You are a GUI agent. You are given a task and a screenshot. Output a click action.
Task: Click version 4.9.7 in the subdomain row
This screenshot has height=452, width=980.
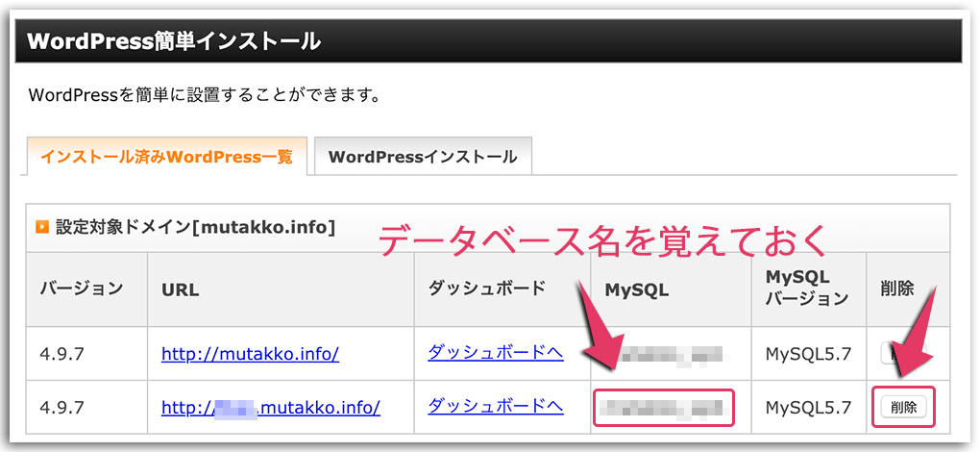pyautogui.click(x=61, y=408)
